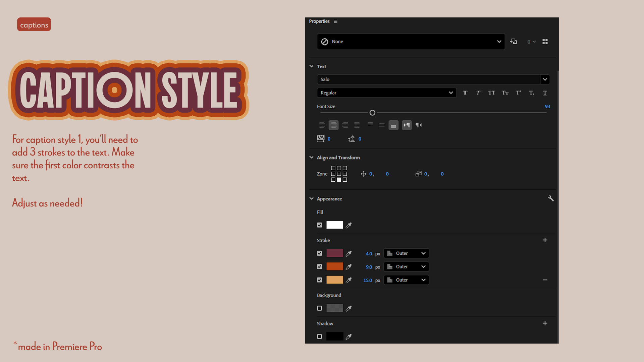Enable Small Caps text style

click(505, 93)
